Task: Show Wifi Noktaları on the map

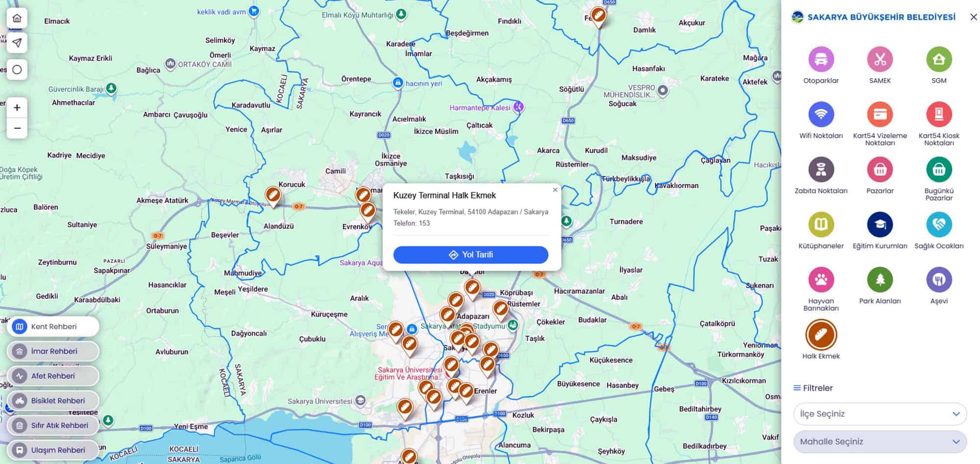Action: pos(821,115)
